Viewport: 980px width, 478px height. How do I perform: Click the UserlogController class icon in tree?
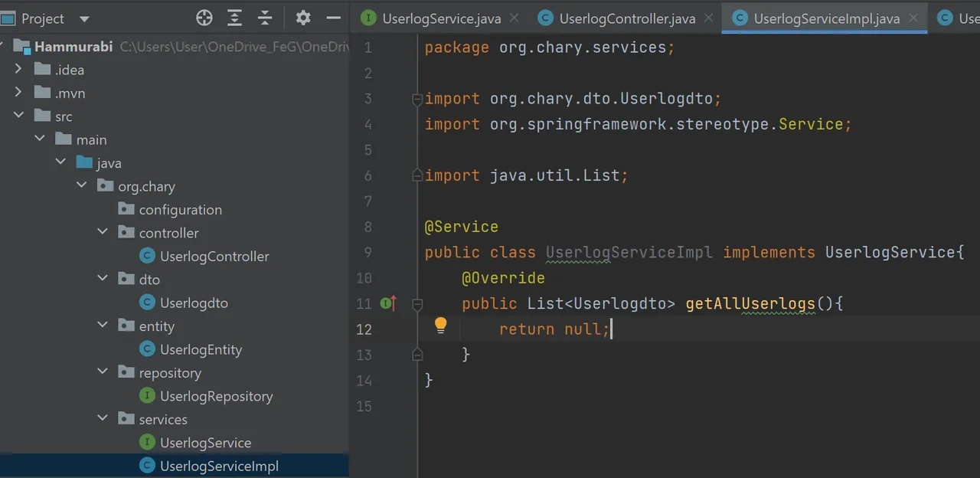pyautogui.click(x=147, y=256)
